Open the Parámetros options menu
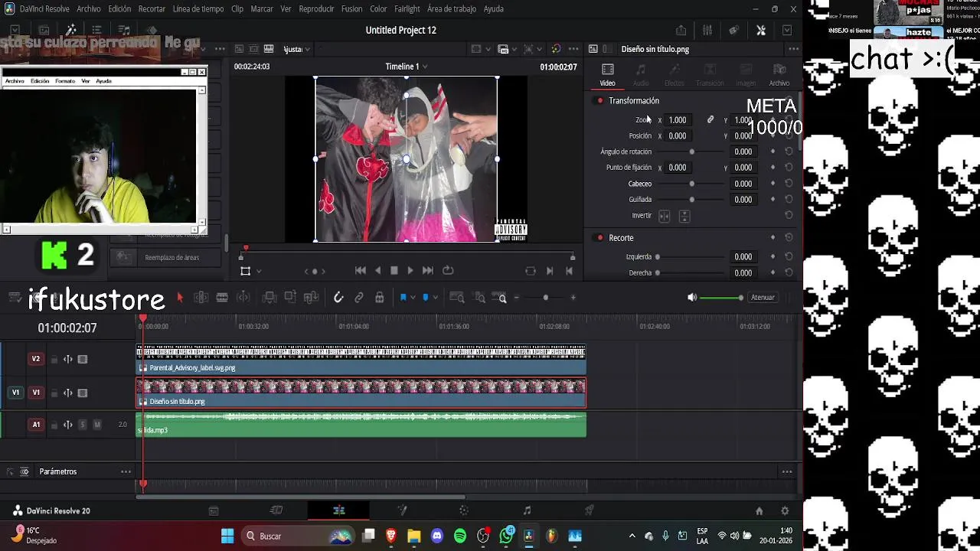Screen dimensions: 980x551 pos(126,472)
